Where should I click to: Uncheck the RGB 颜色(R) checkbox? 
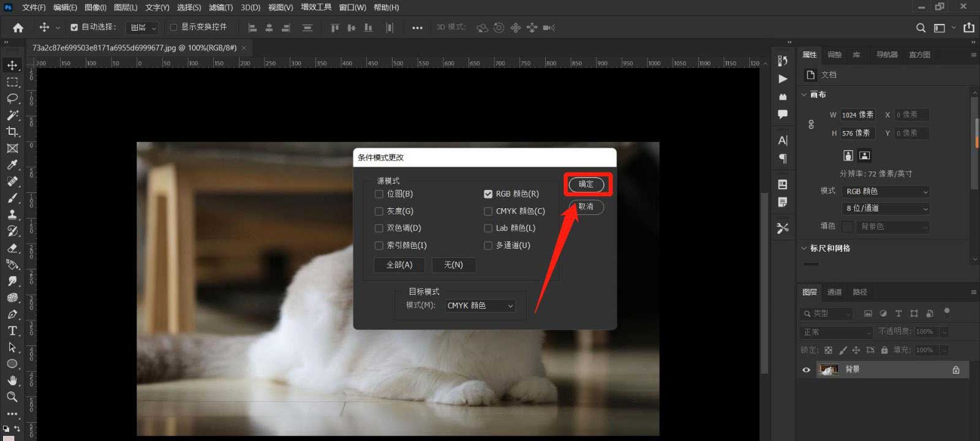[488, 194]
